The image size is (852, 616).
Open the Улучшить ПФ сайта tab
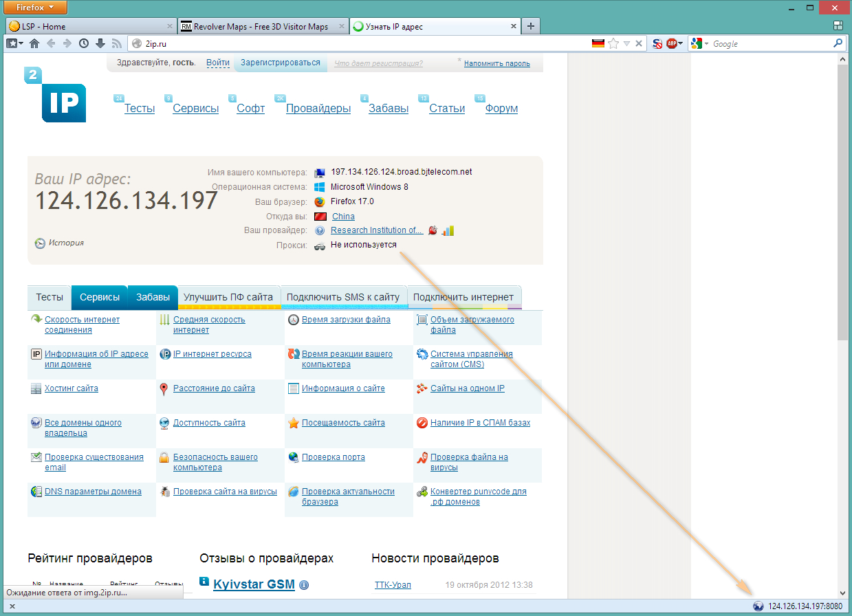[229, 297]
